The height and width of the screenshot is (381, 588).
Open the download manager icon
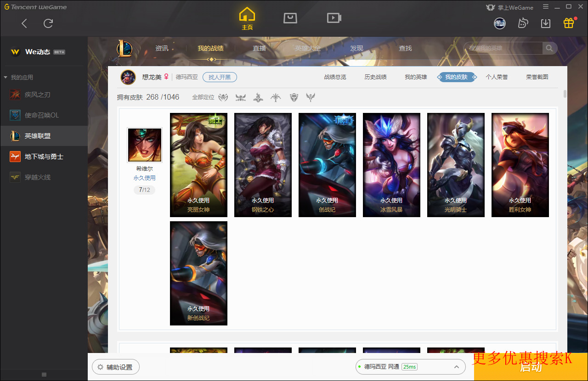[546, 23]
